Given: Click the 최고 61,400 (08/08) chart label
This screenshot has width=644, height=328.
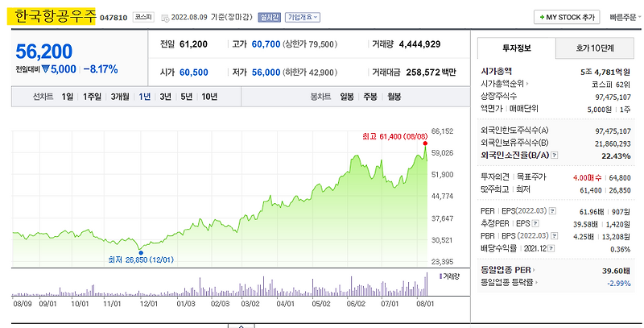Looking at the screenshot, I should [x=394, y=136].
